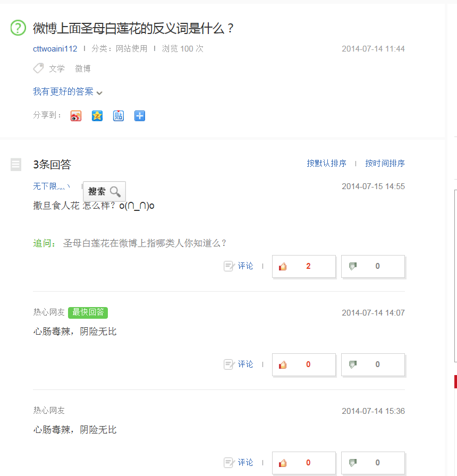Click the 浏览 100 次 view count
The width and height of the screenshot is (457, 476).
[x=183, y=48]
